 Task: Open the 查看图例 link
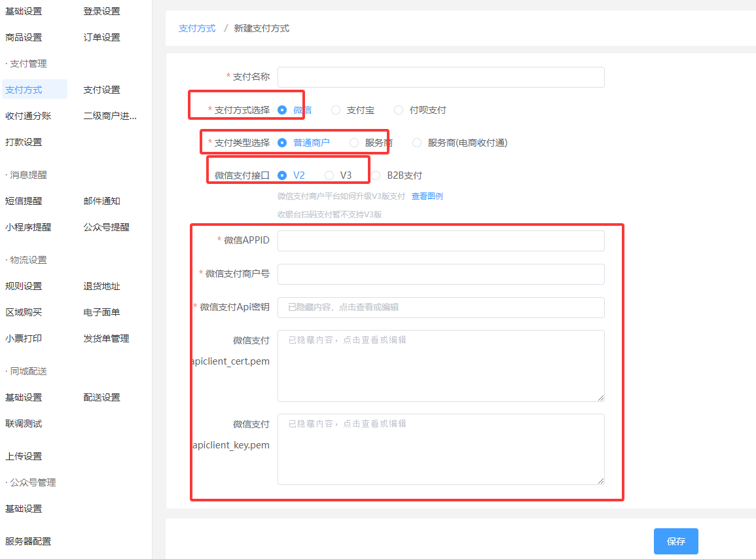click(x=427, y=196)
